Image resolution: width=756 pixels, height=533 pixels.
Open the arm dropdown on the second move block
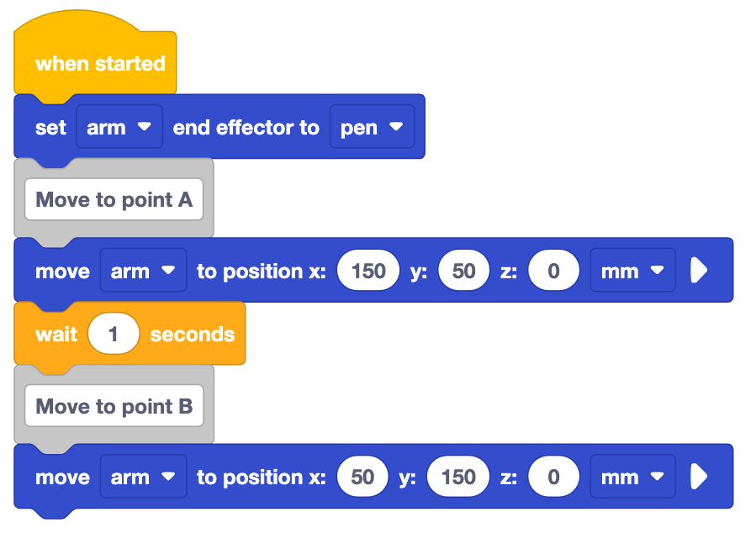coord(143,477)
